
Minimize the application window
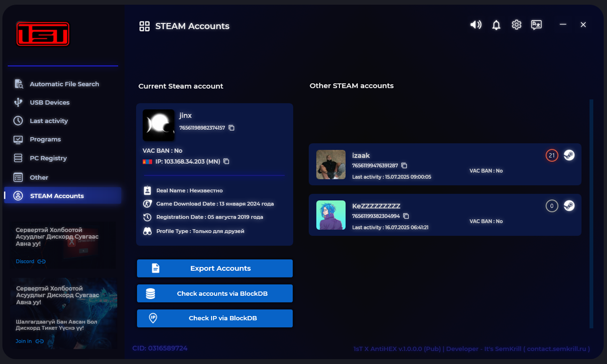click(x=563, y=24)
